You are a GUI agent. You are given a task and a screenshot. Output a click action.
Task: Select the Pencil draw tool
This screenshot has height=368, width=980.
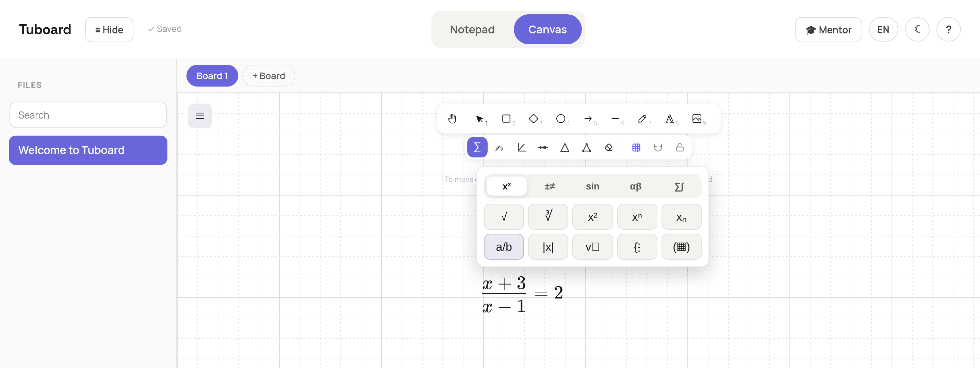coord(642,119)
